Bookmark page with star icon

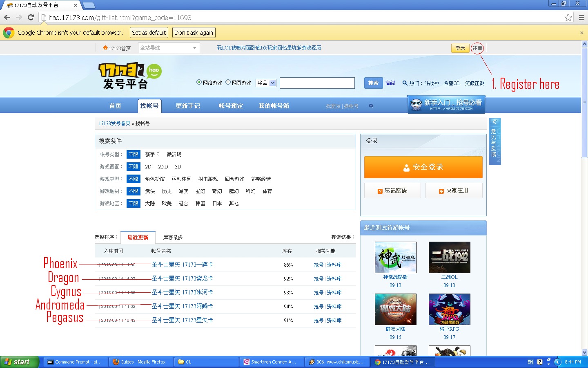tap(568, 18)
